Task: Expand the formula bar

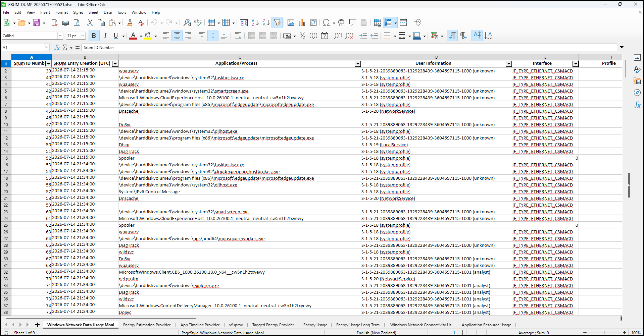Action: [622, 47]
